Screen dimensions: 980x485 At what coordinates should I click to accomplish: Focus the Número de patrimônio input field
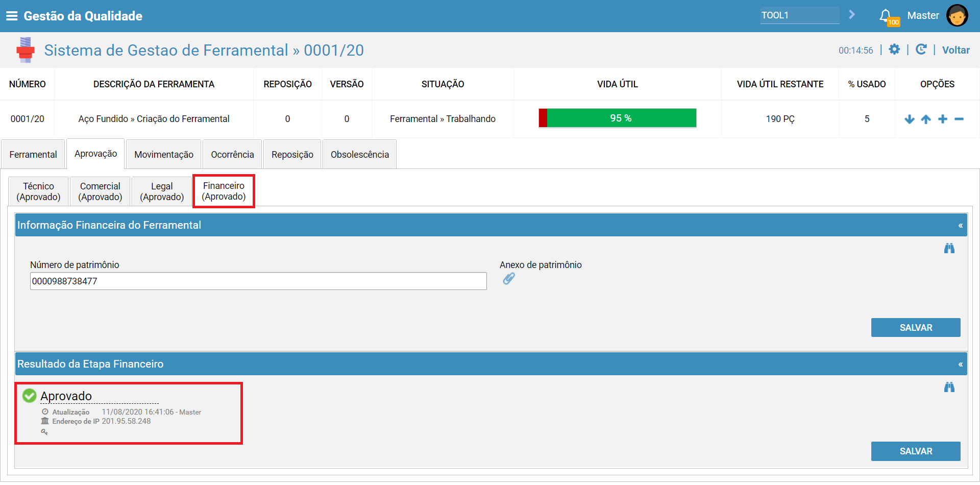pos(258,281)
